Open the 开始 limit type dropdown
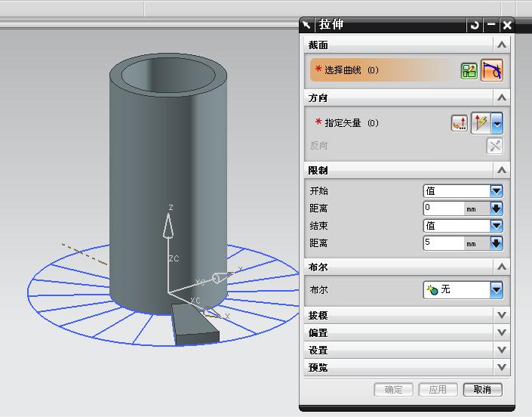532x417 pixels. pos(497,191)
